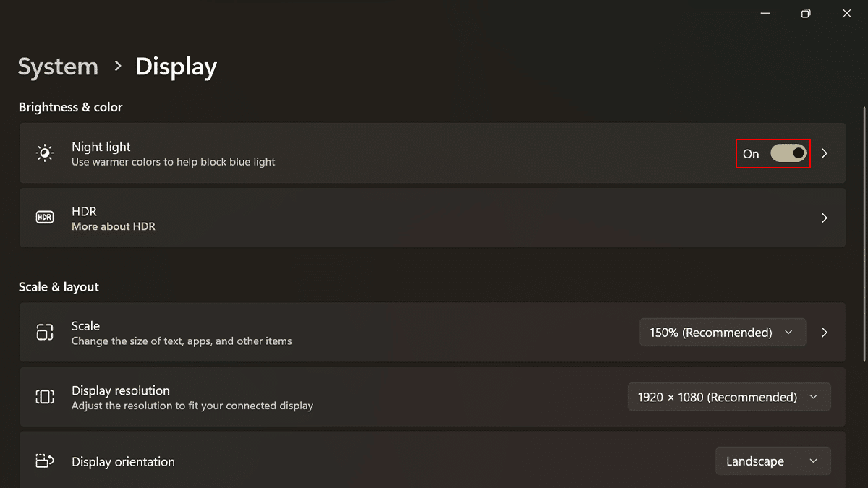Click the Night light sun icon

(45, 153)
